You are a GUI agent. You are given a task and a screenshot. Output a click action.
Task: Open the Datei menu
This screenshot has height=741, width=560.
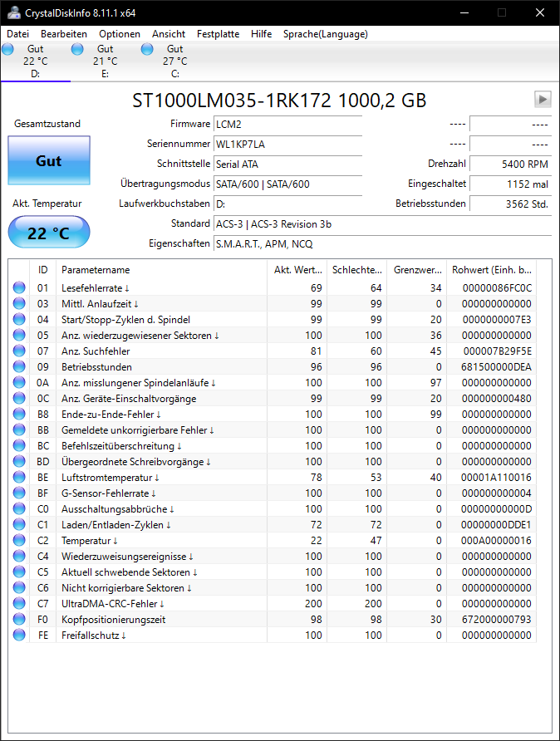pos(18,34)
